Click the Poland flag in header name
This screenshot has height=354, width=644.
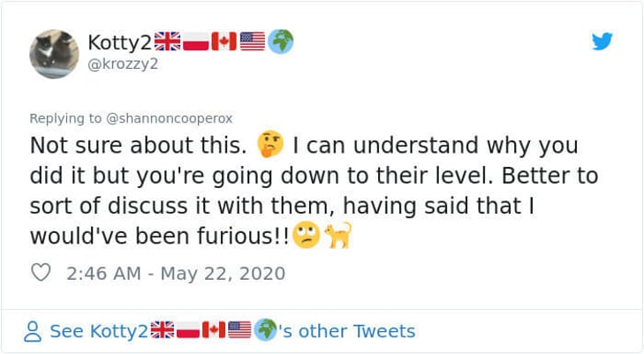(x=195, y=41)
